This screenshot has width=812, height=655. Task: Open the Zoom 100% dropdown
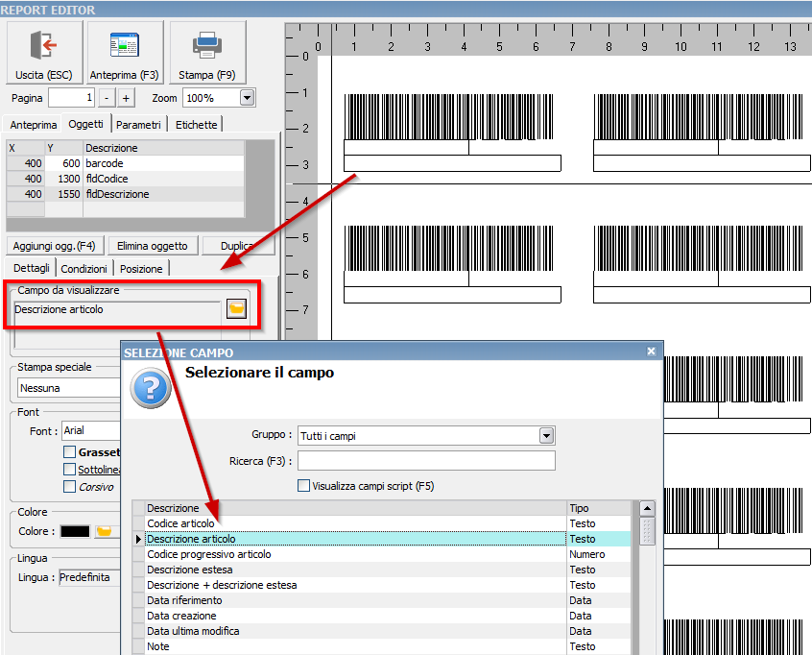[247, 97]
